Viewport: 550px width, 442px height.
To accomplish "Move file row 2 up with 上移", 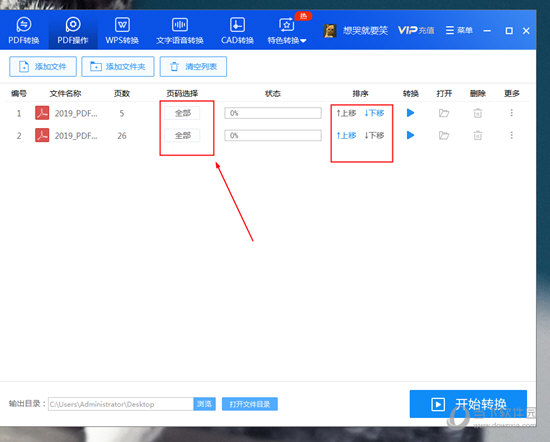I will 346,135.
